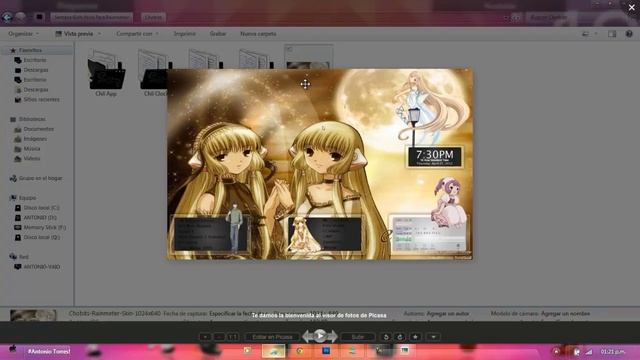Click the Explorer back arrow
Viewport: 640px width, 360px height.
click(x=7, y=17)
